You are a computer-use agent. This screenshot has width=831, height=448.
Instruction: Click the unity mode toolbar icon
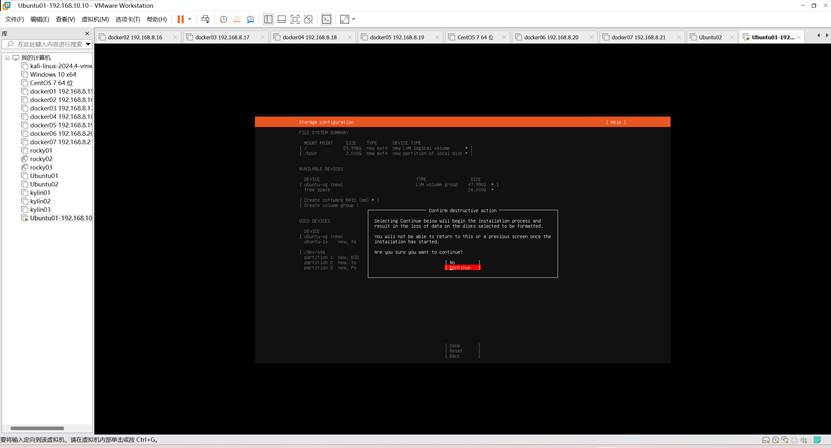(x=308, y=19)
